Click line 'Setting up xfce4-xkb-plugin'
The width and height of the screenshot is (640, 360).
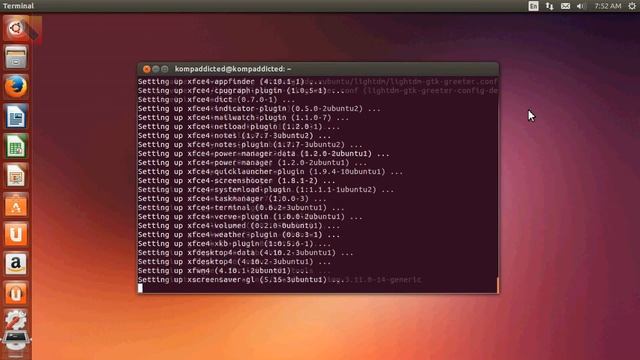[234, 243]
